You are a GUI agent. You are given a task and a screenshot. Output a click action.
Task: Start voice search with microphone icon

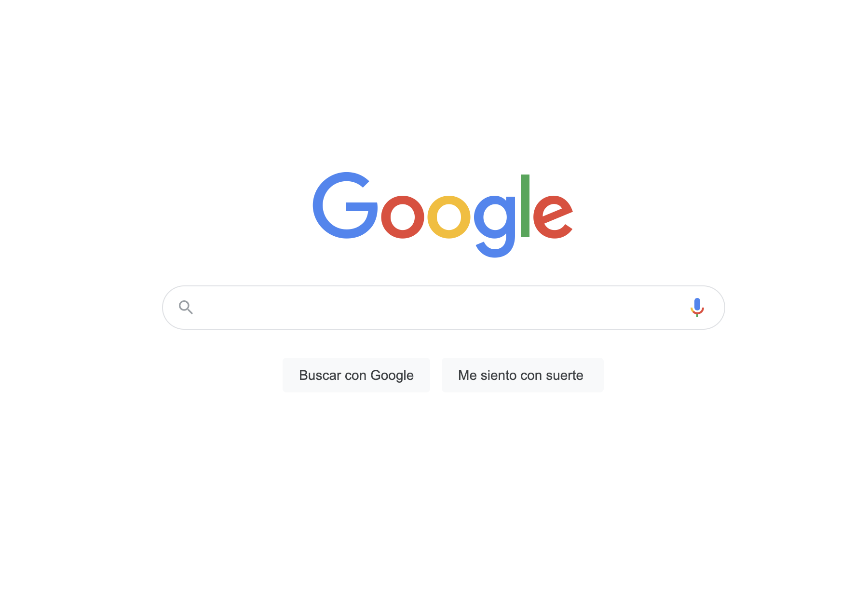click(697, 307)
